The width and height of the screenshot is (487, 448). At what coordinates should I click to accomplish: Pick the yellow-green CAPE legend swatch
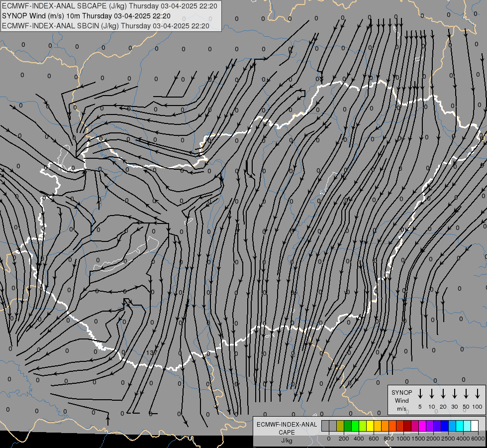[x=363, y=426]
